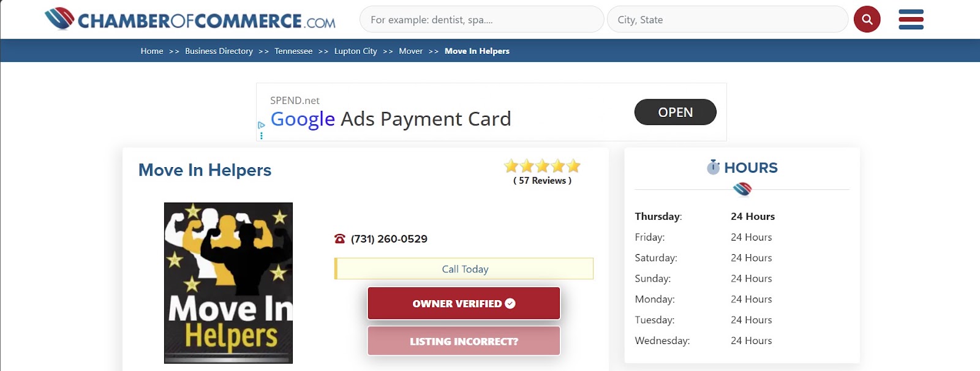Click the Move In Helpers logo image
This screenshot has height=371, width=980.
point(228,283)
